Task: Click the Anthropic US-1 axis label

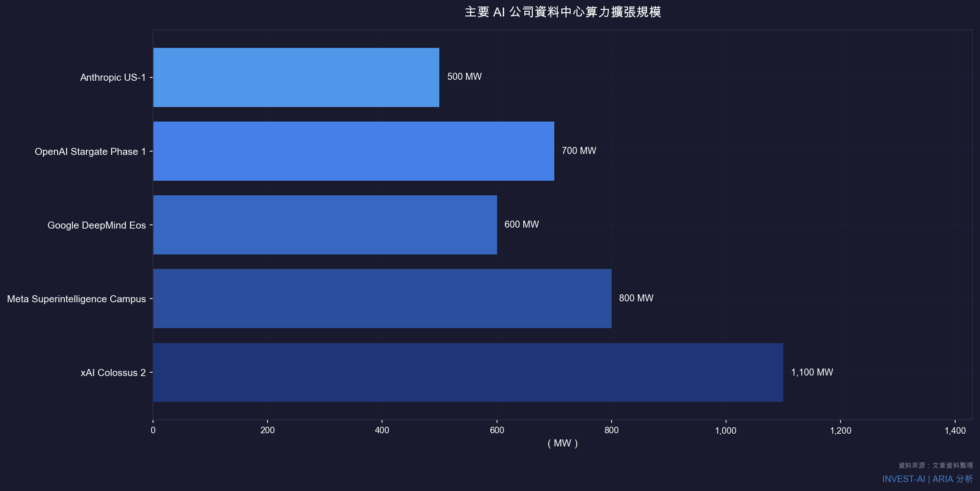Action: (114, 77)
